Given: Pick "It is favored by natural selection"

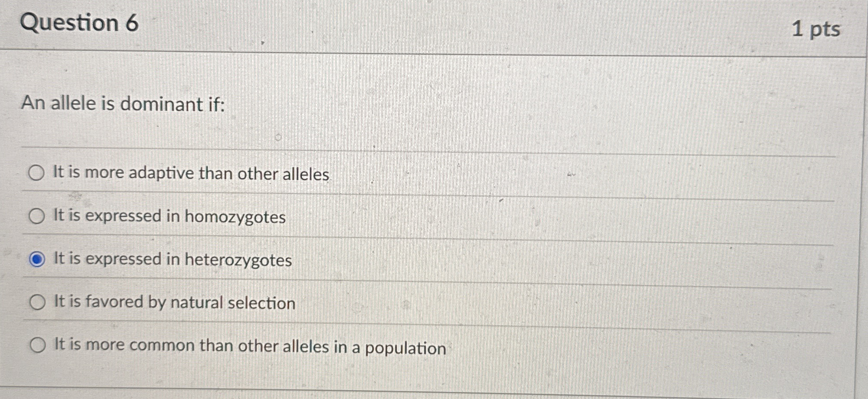Looking at the screenshot, I should 37,302.
